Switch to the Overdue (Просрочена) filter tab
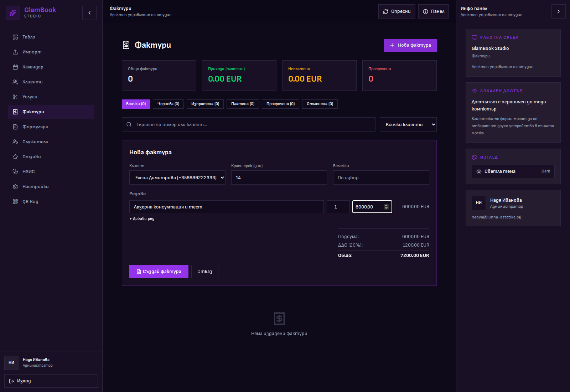Screen dimensions: 570x392 point(280,104)
